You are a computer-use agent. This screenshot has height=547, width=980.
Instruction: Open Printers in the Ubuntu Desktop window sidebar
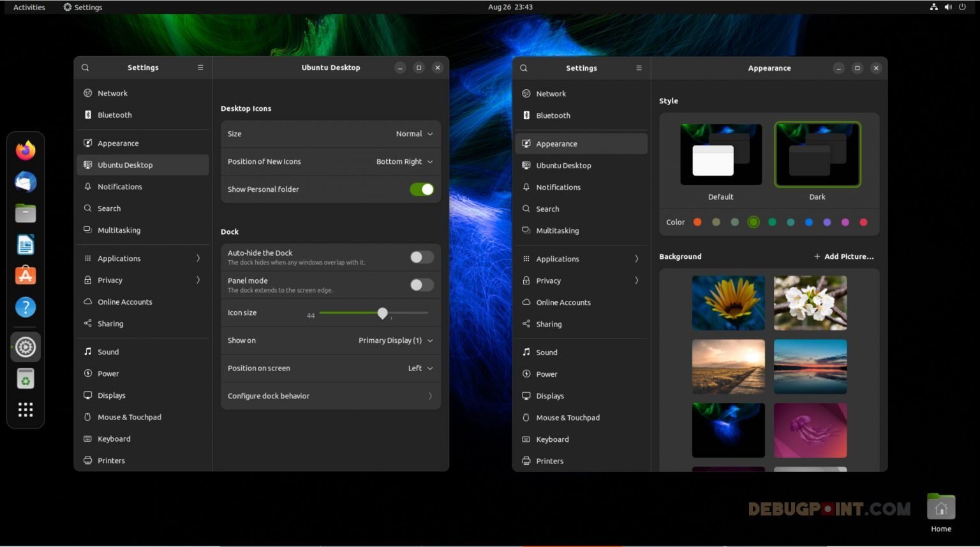(x=143, y=460)
